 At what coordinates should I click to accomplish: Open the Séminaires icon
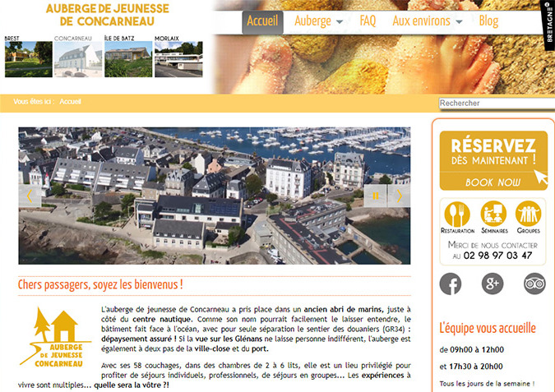[493, 215]
